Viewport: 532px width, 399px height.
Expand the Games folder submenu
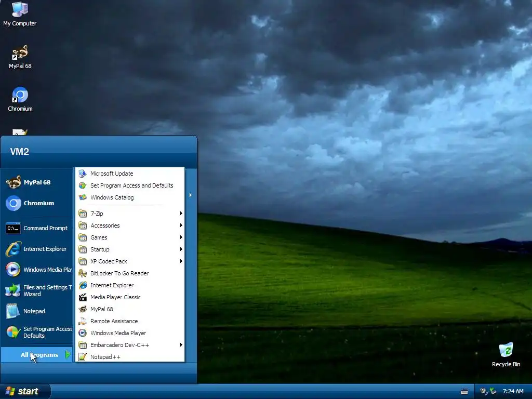[130, 237]
